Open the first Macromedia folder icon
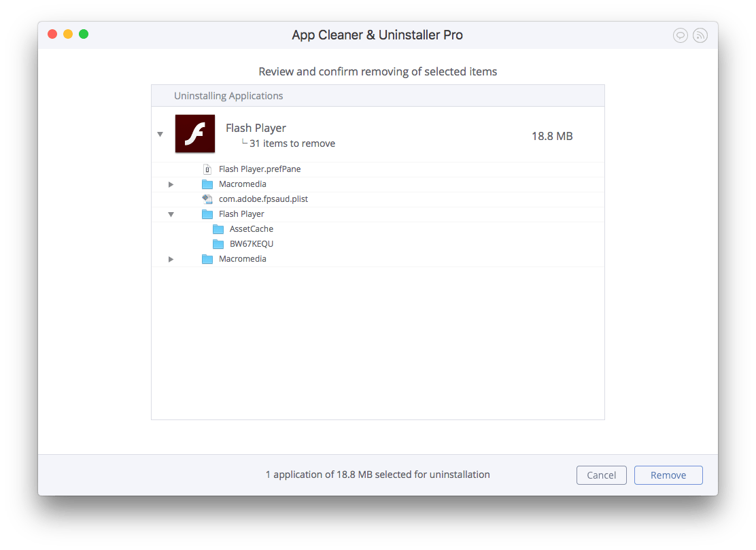Viewport: 756px width, 550px height. [x=208, y=184]
